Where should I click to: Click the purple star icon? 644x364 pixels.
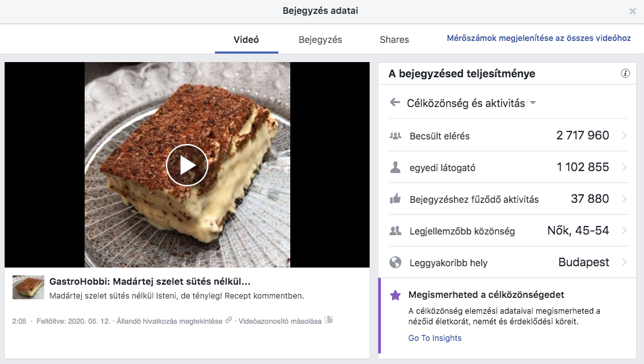click(395, 295)
